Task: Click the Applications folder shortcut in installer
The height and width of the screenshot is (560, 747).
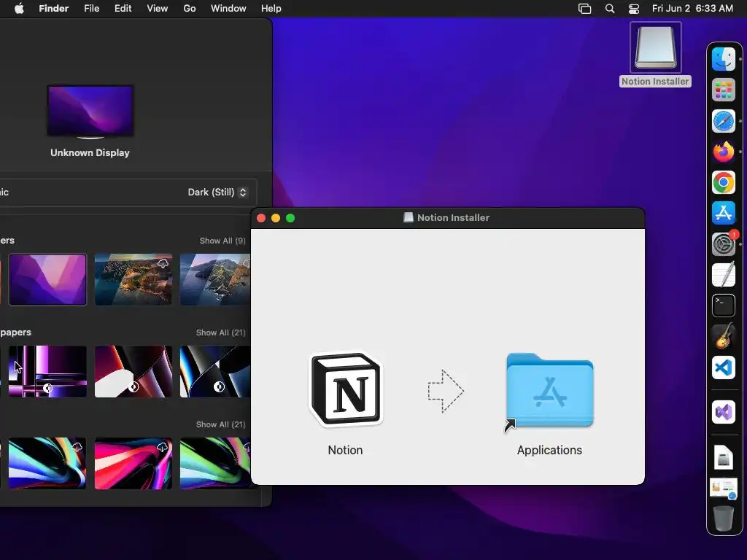Action: 549,392
